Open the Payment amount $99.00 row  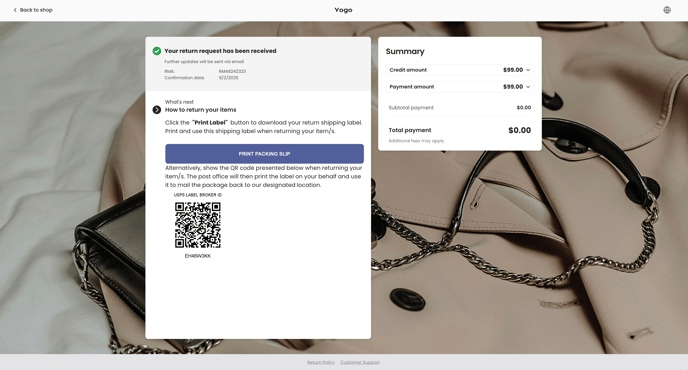[459, 87]
